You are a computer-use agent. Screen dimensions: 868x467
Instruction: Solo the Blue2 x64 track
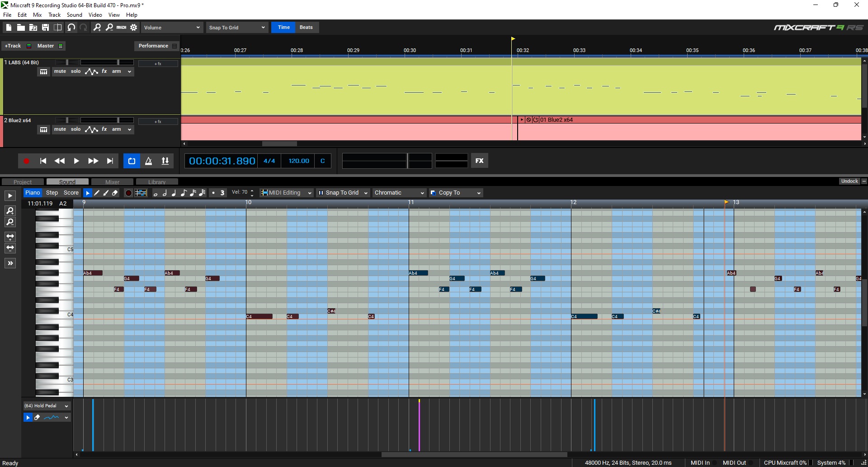(76, 129)
